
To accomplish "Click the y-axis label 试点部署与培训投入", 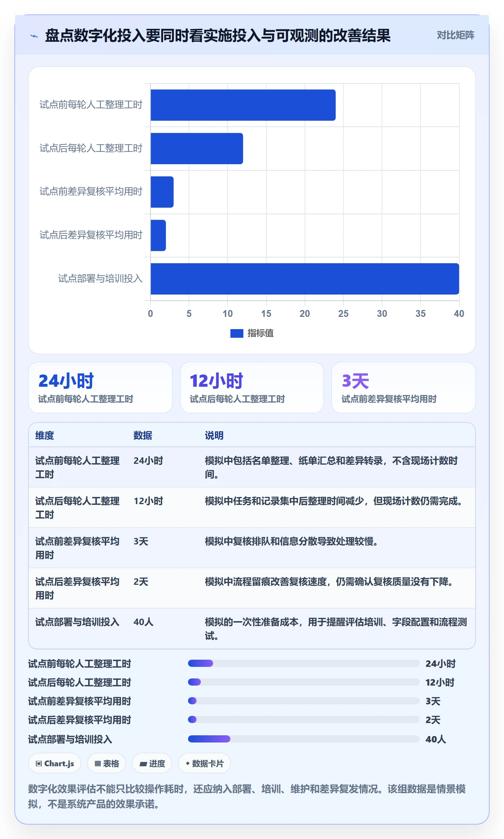I will pos(100,278).
